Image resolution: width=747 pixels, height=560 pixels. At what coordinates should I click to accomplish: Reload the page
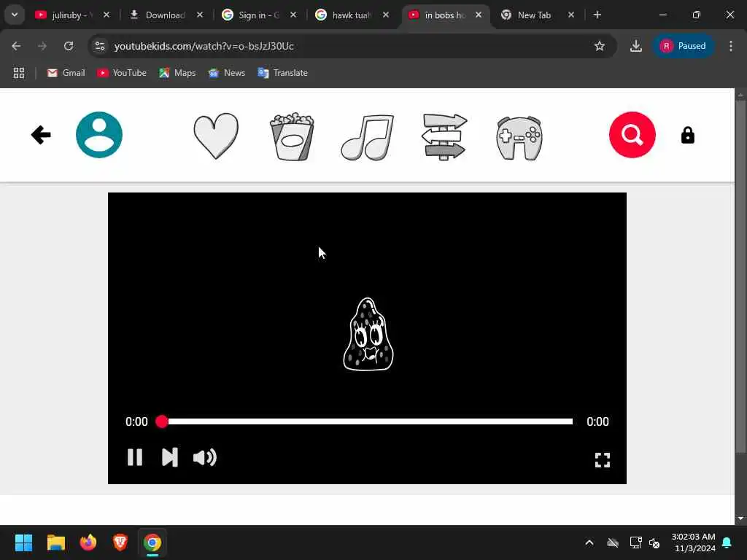69,46
